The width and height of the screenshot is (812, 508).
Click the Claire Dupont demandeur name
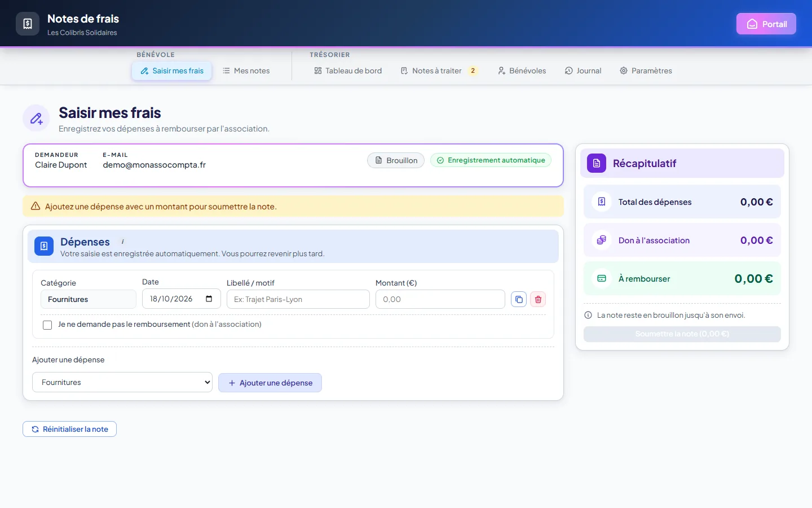pyautogui.click(x=61, y=165)
